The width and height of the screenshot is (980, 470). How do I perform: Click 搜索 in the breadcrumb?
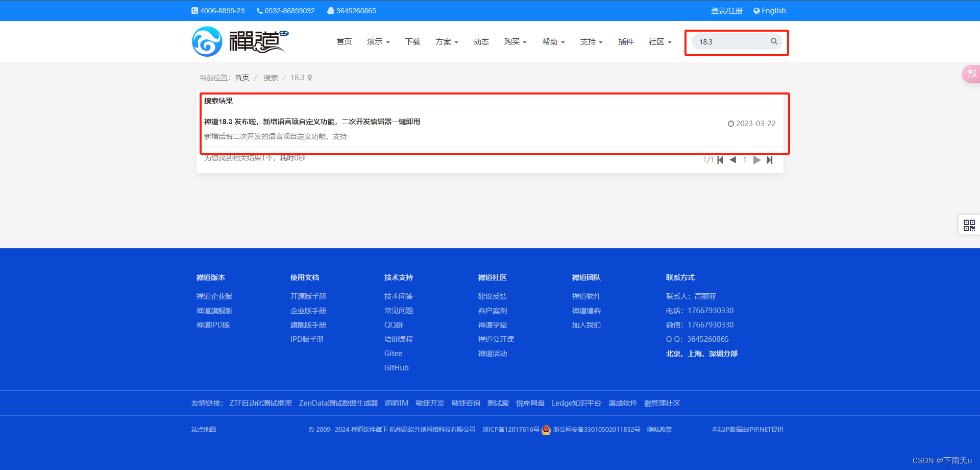point(271,78)
